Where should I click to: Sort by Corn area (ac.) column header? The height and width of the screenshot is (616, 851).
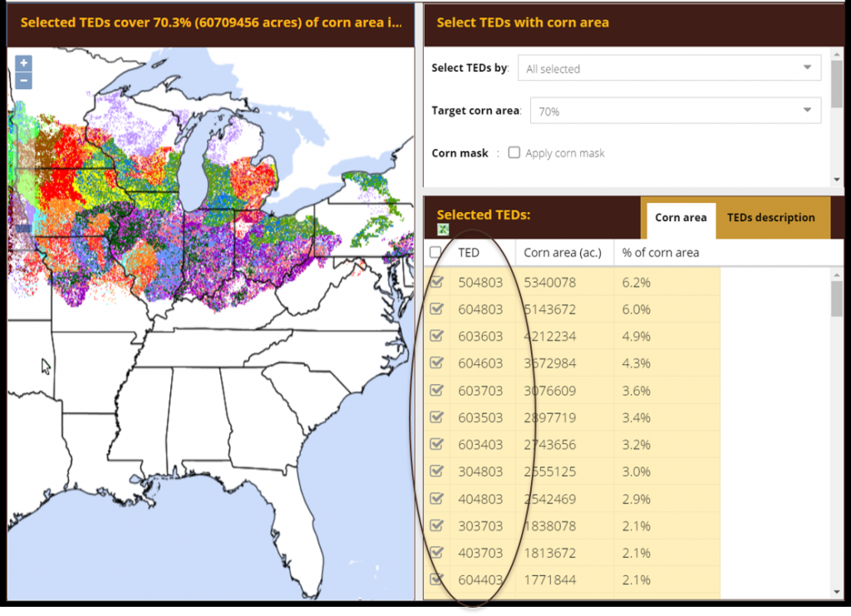(563, 253)
